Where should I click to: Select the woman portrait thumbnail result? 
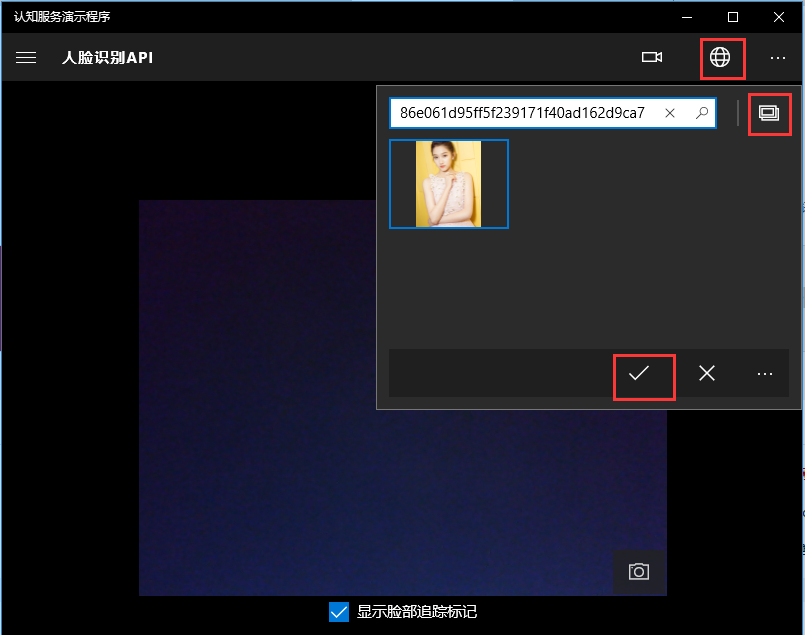coord(449,184)
